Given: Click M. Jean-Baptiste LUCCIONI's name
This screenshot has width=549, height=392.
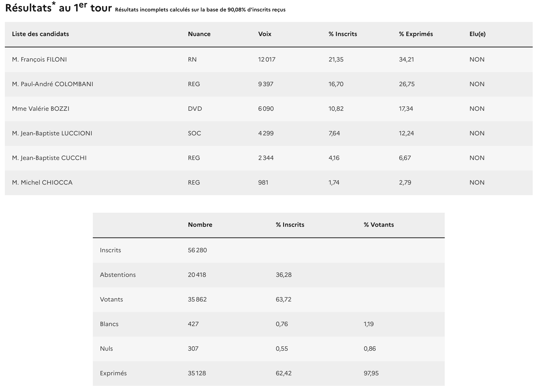Looking at the screenshot, I should (x=52, y=133).
